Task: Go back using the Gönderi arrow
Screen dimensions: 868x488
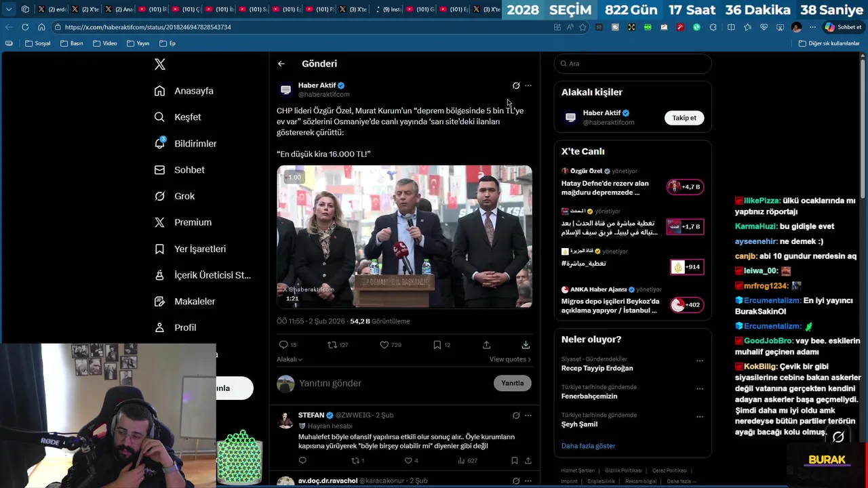Action: 281,64
